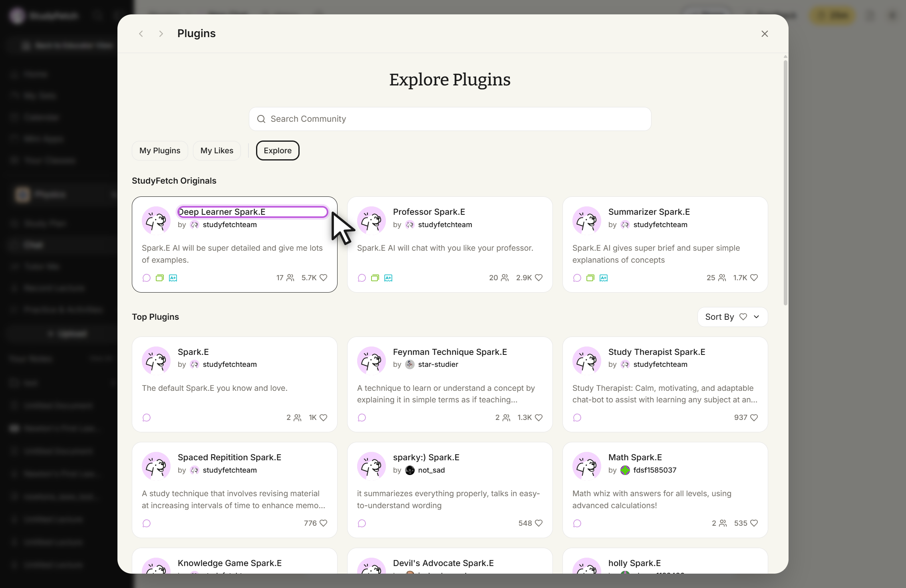
Task: Click A+ grade icon on Professor Spark.E card
Action: tap(388, 278)
